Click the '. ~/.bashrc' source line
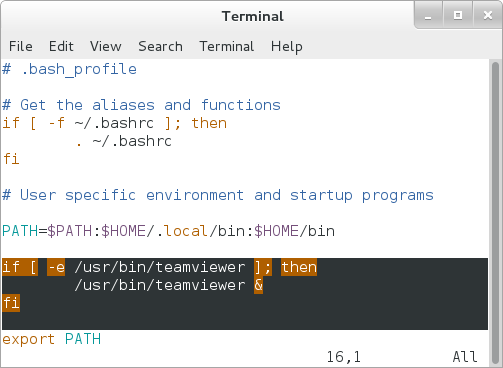Viewport: 503px width, 368px height. coord(123,141)
